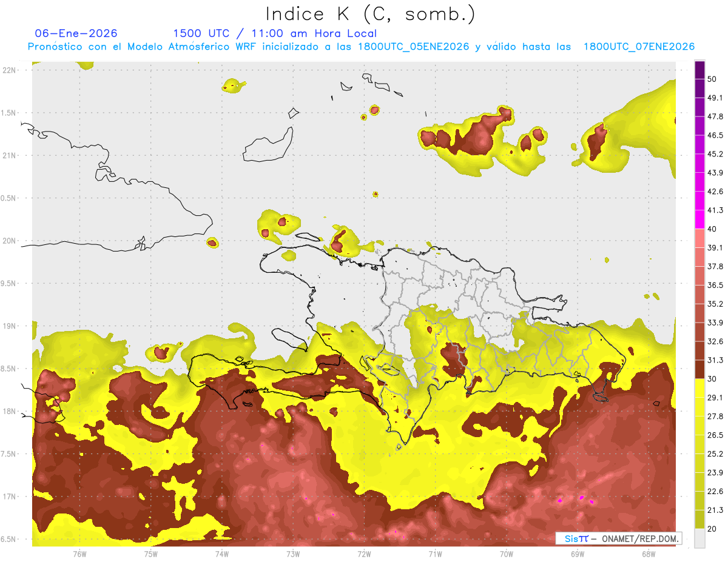Screen dimensions: 728x562
Task: Click the latitude label "22N"
Action: coord(10,70)
